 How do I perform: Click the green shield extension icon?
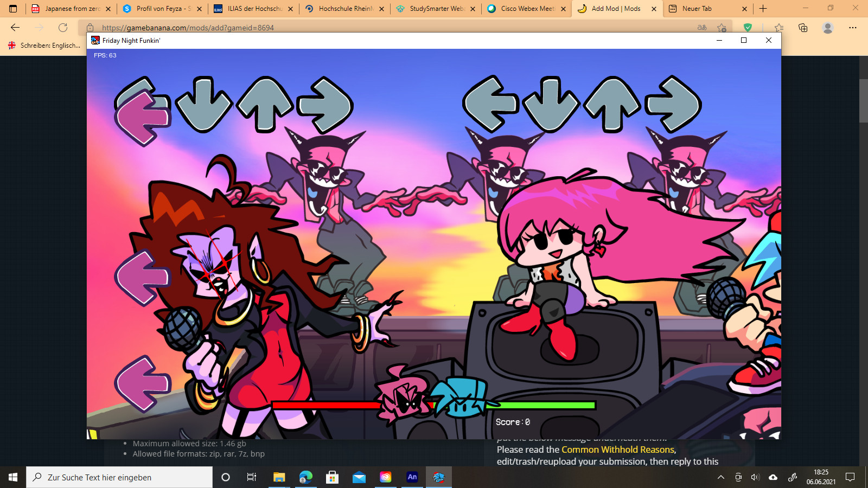coord(748,28)
